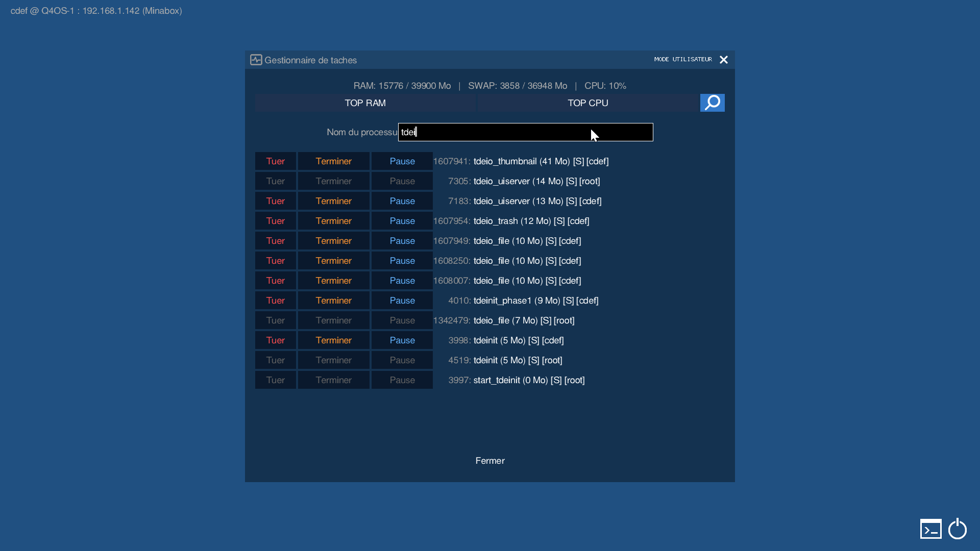The height and width of the screenshot is (551, 980).
Task: Pause tdeio_file process 1608250
Action: click(x=402, y=261)
